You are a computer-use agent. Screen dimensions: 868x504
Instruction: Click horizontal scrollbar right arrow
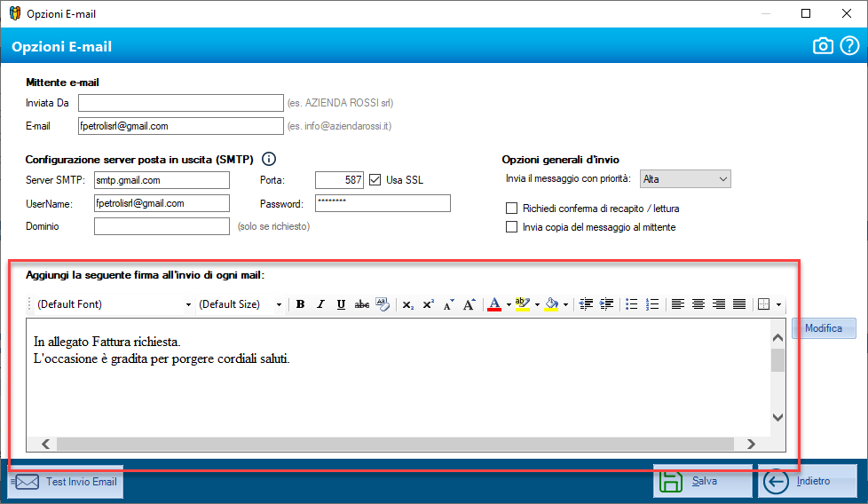pyautogui.click(x=751, y=445)
